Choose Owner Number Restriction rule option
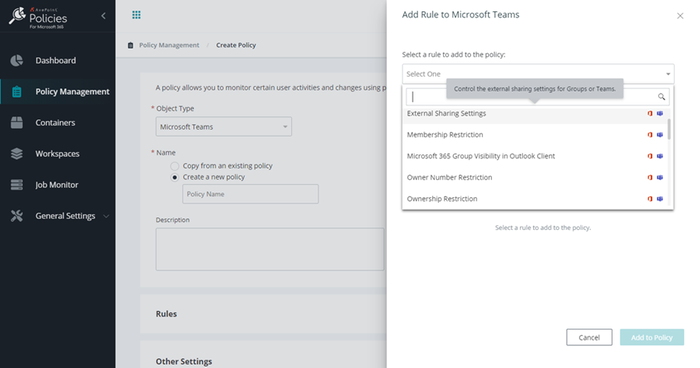Viewport: 700px width, 368px height. 535,177
